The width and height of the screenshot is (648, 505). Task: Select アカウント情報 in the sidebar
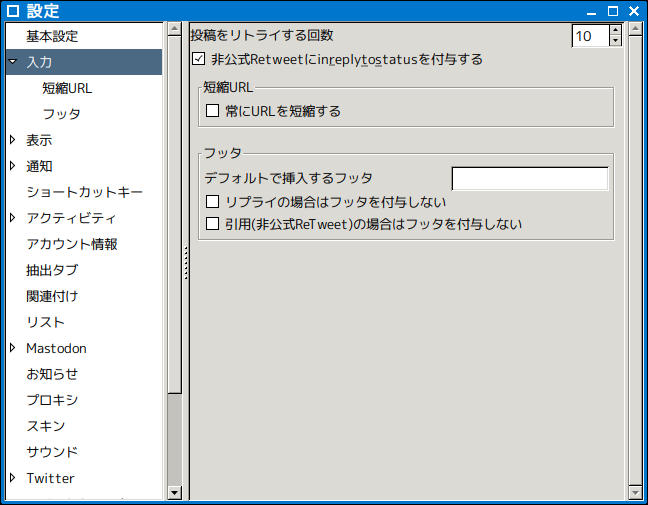coord(72,244)
